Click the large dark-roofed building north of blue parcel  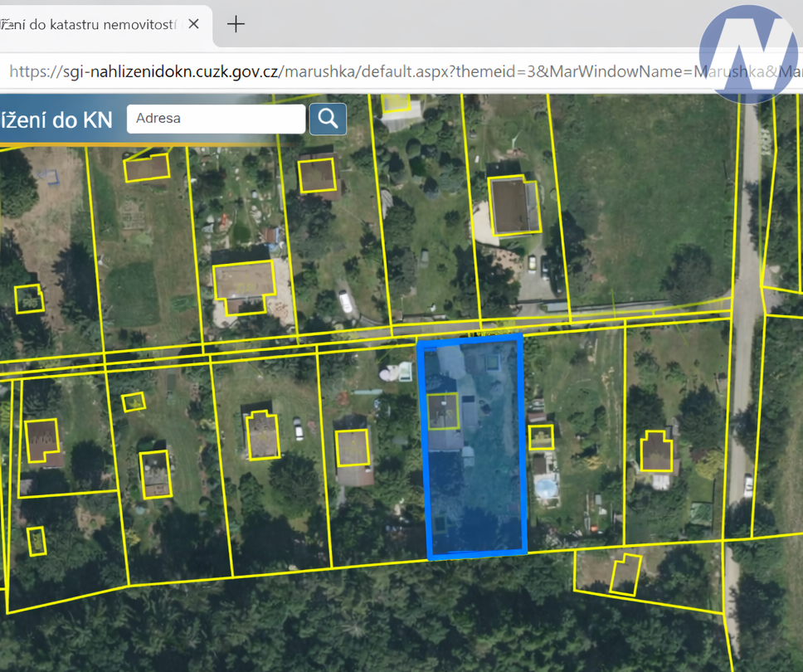coord(514,206)
